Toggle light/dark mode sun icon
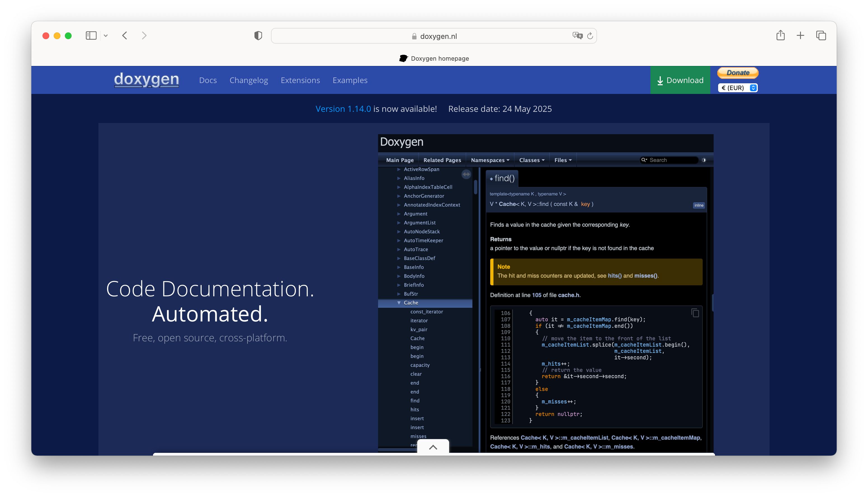Viewport: 868px width, 497px height. tap(704, 160)
